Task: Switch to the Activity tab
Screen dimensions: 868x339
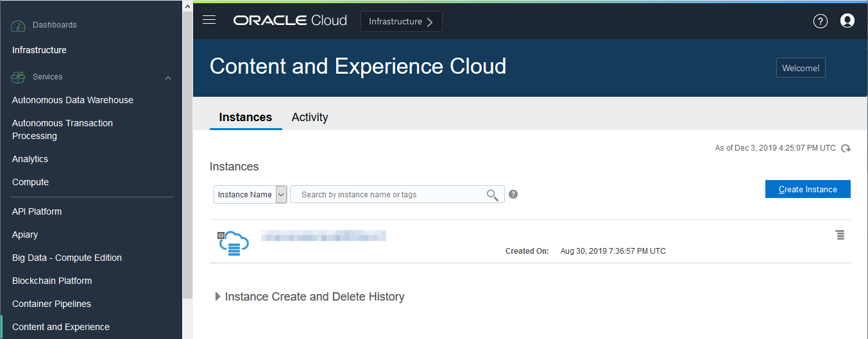Action: coord(310,117)
